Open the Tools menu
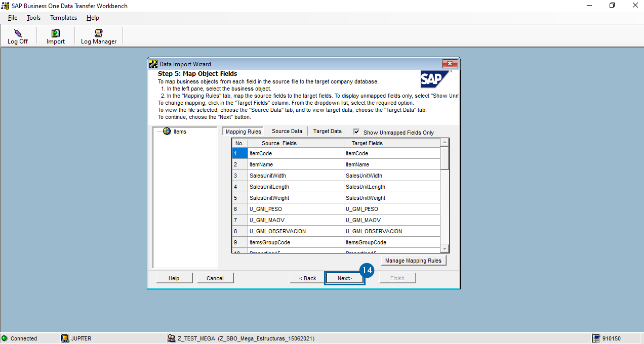The height and width of the screenshot is (344, 644). point(33,18)
